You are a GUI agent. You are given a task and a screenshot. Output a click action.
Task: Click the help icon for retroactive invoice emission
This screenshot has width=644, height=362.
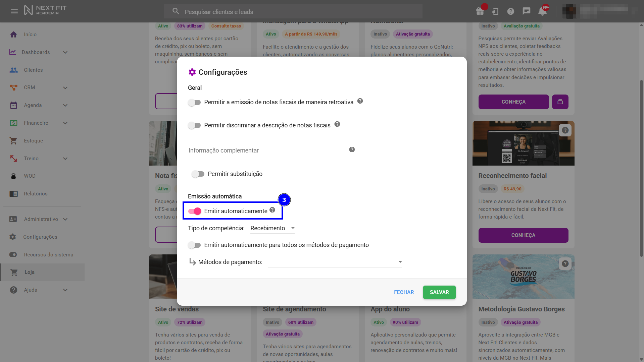(x=360, y=101)
